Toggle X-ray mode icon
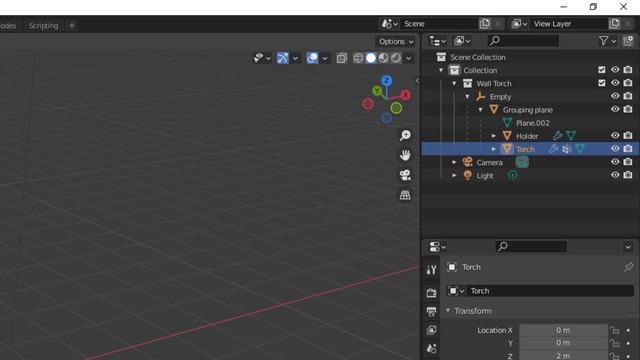 [342, 58]
